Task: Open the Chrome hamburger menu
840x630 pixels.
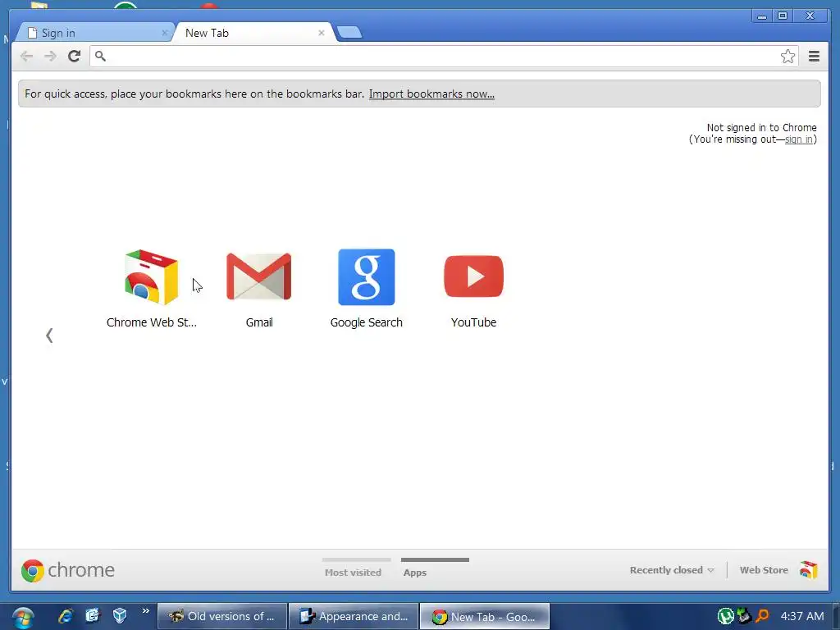Action: (x=814, y=57)
